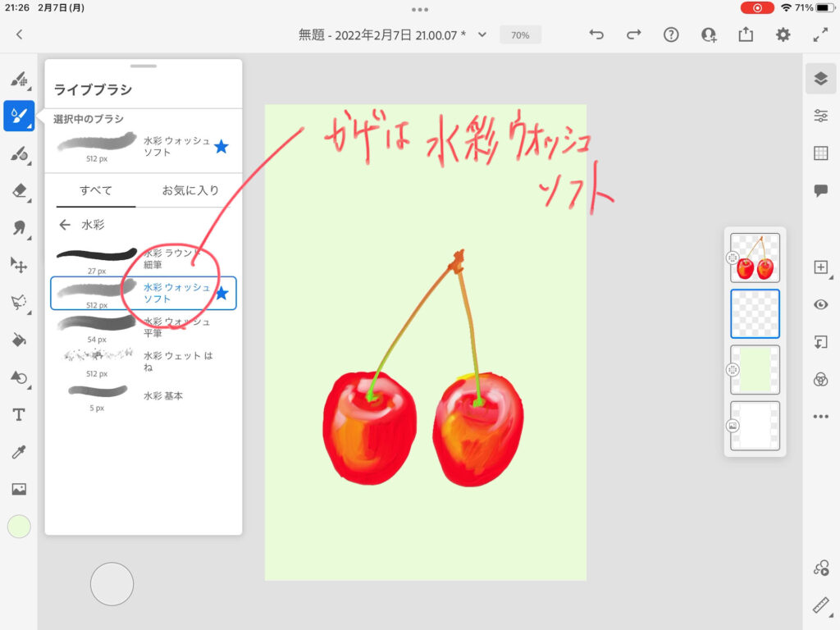Screen dimensions: 840x630
Task: Go back from 水彩 brush category
Action: 65,225
